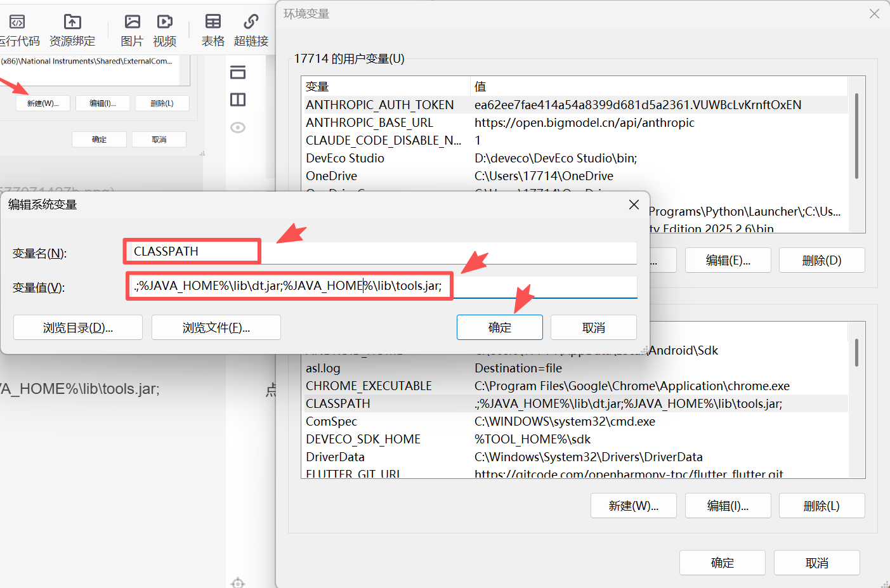Click 编辑(I)... under system variables in 环境变量

coord(728,506)
